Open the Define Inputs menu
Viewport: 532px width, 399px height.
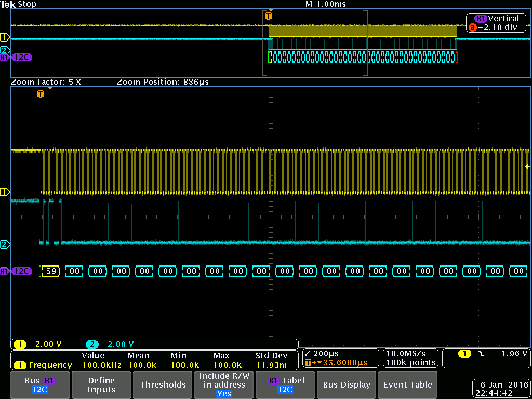coord(101,385)
